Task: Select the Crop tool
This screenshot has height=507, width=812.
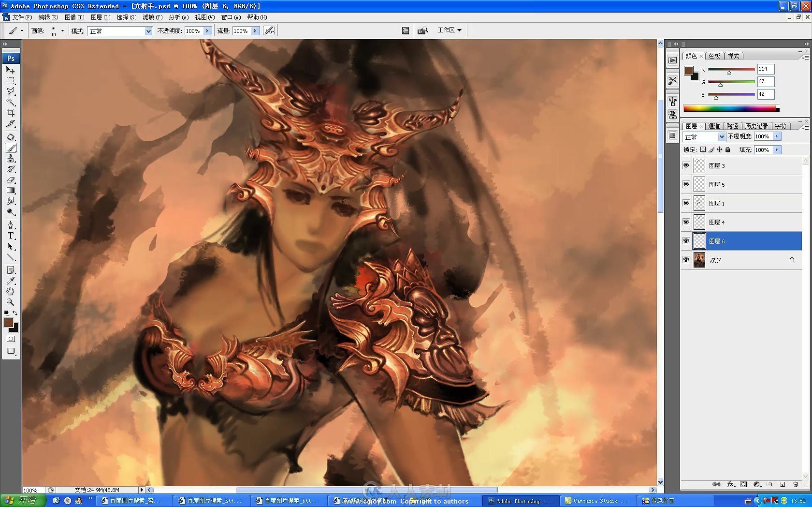Action: 11,113
